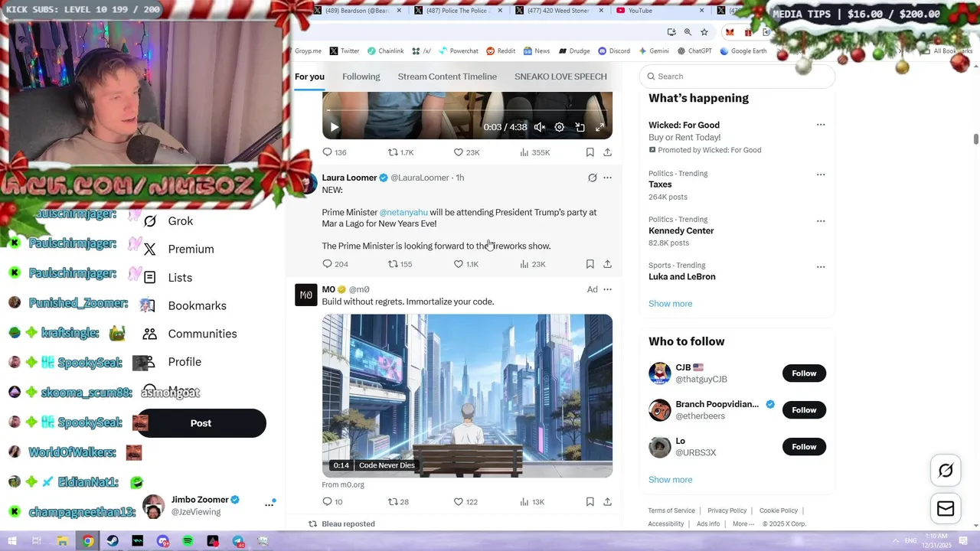Enter fullscreen on the top video
Viewport: 980px width, 551px height.
pos(599,127)
